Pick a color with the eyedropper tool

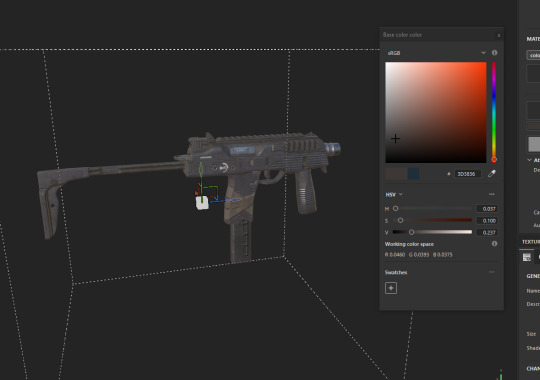(492, 174)
